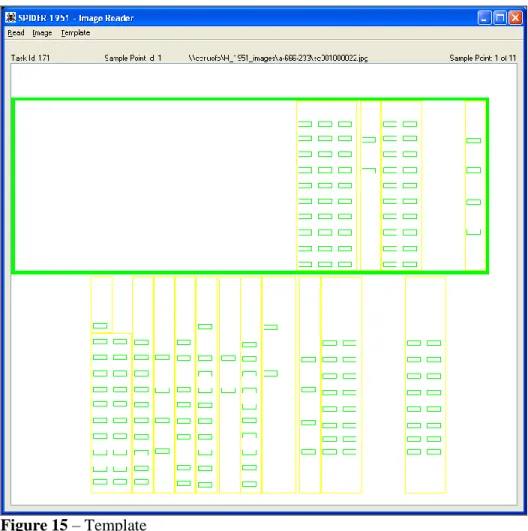
Task: Click the image file path ending in .jpg
Action: coord(278,58)
